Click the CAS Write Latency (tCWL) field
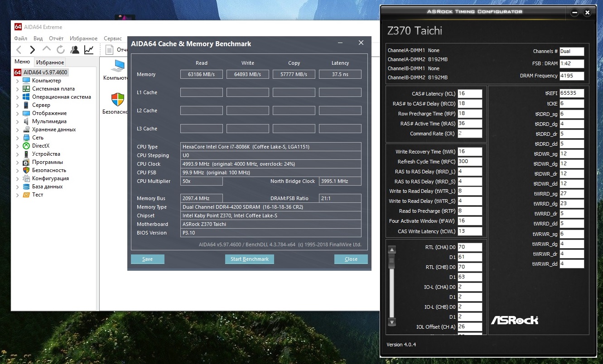603x364 pixels. point(470,231)
